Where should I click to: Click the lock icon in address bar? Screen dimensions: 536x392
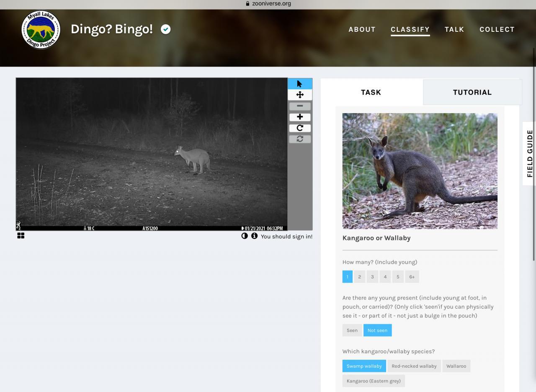click(x=247, y=3)
